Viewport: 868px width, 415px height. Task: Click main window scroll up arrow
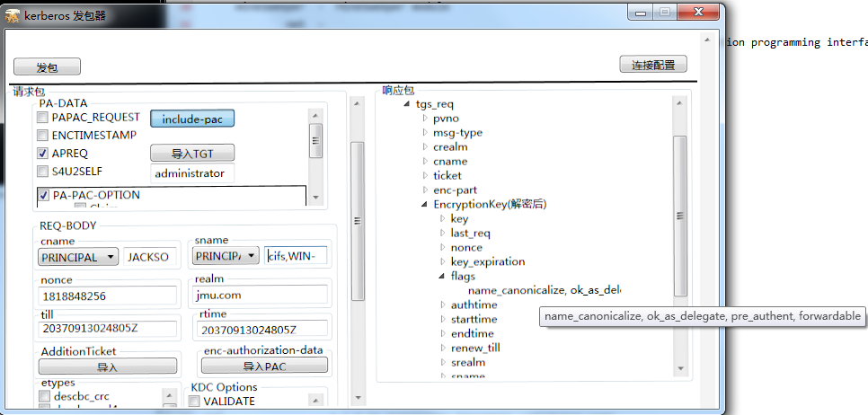pos(707,40)
